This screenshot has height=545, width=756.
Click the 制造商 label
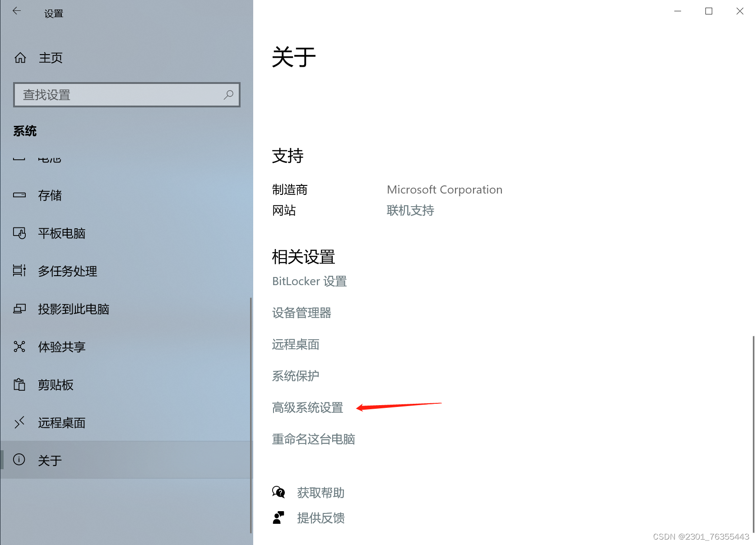(290, 189)
